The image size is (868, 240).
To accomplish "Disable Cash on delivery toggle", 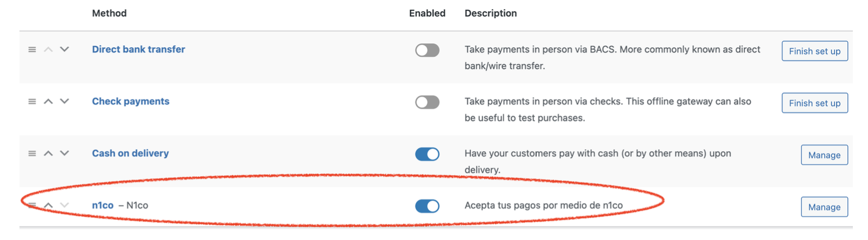I will [x=427, y=154].
